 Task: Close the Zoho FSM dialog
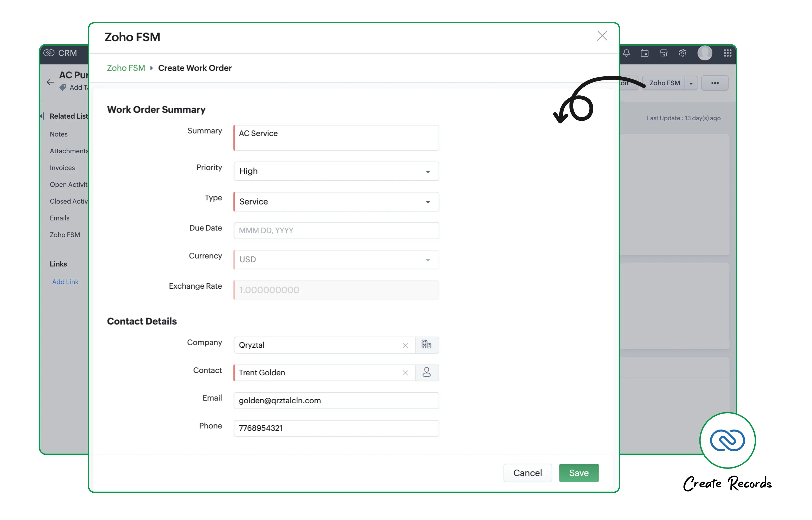602,36
